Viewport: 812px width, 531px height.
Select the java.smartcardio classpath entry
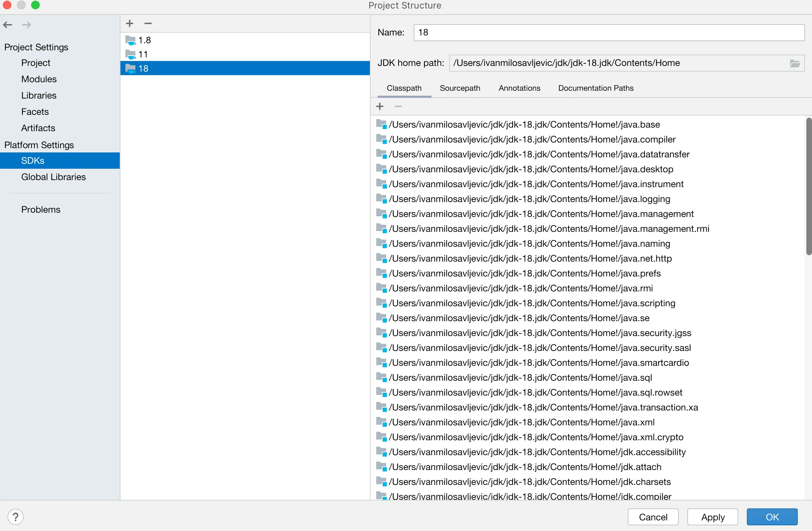(x=588, y=363)
